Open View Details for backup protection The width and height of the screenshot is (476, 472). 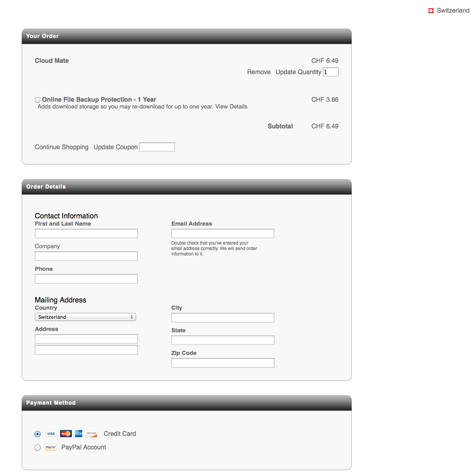coord(231,107)
